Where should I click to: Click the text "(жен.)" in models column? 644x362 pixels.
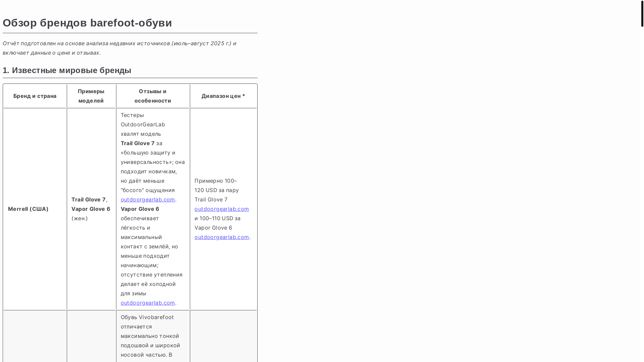point(79,218)
